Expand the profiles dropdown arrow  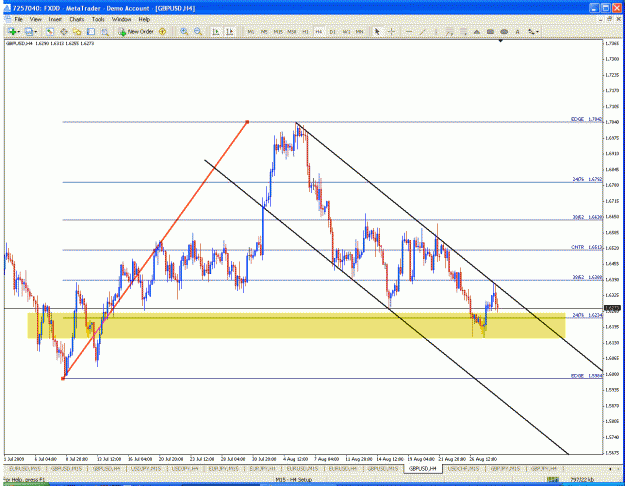[35, 31]
